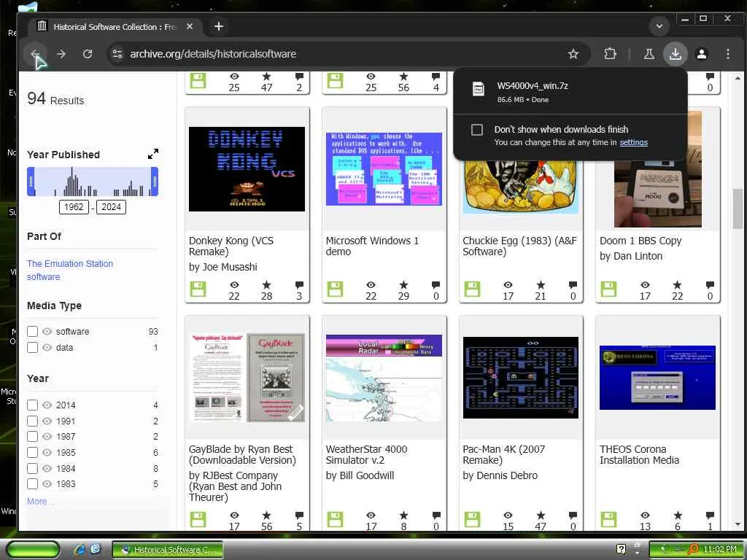This screenshot has height=560, width=747.
Task: Hide software media type via eye icon
Action: 47,332
